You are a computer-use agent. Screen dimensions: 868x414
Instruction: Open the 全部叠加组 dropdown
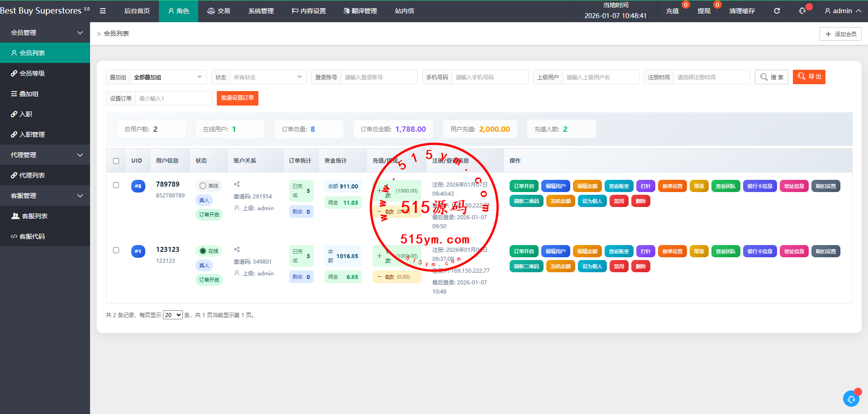point(167,77)
